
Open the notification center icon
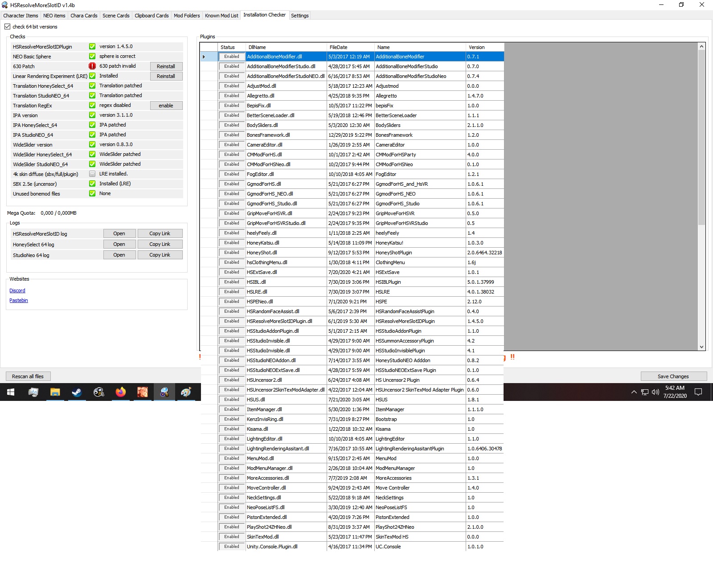click(x=698, y=392)
